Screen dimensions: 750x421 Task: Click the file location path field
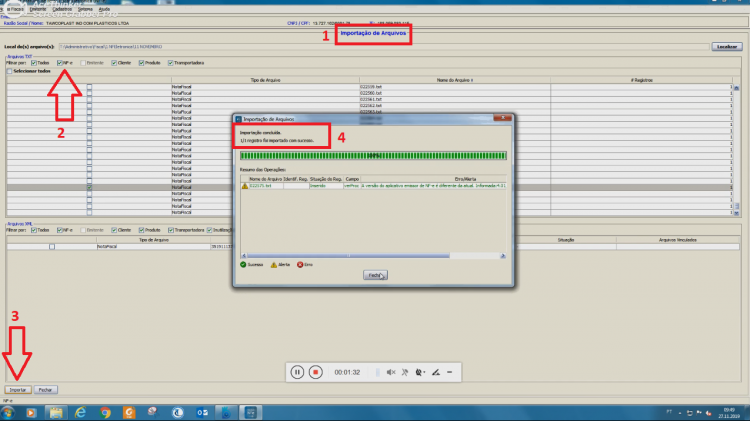coord(384,46)
